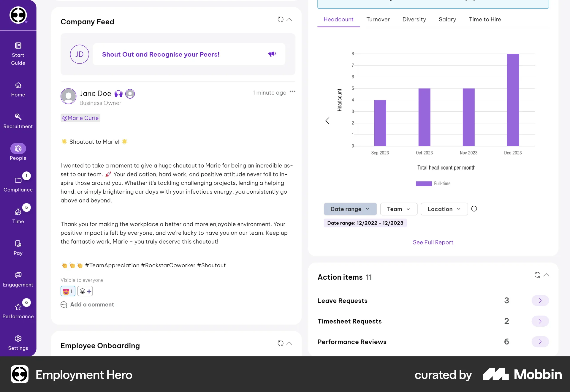Click the @Marie Curie mention

pyautogui.click(x=80, y=118)
